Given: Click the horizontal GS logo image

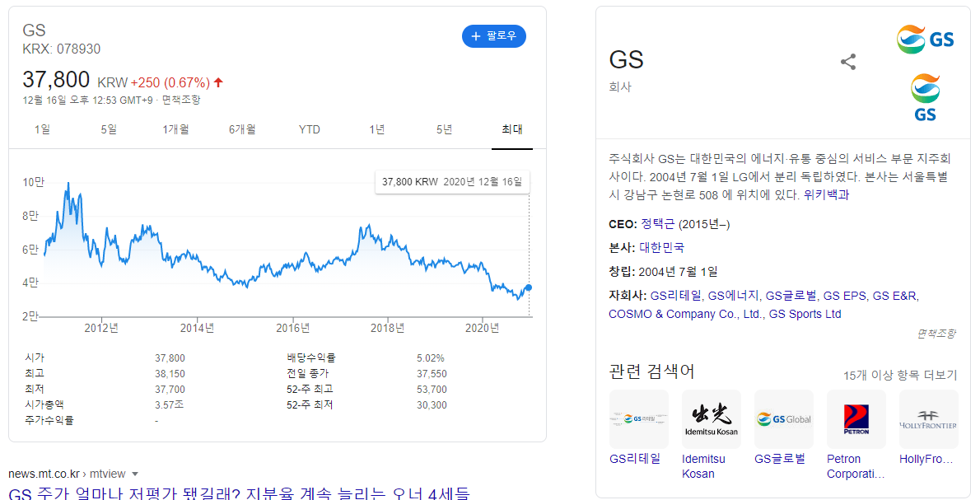Looking at the screenshot, I should [x=925, y=40].
